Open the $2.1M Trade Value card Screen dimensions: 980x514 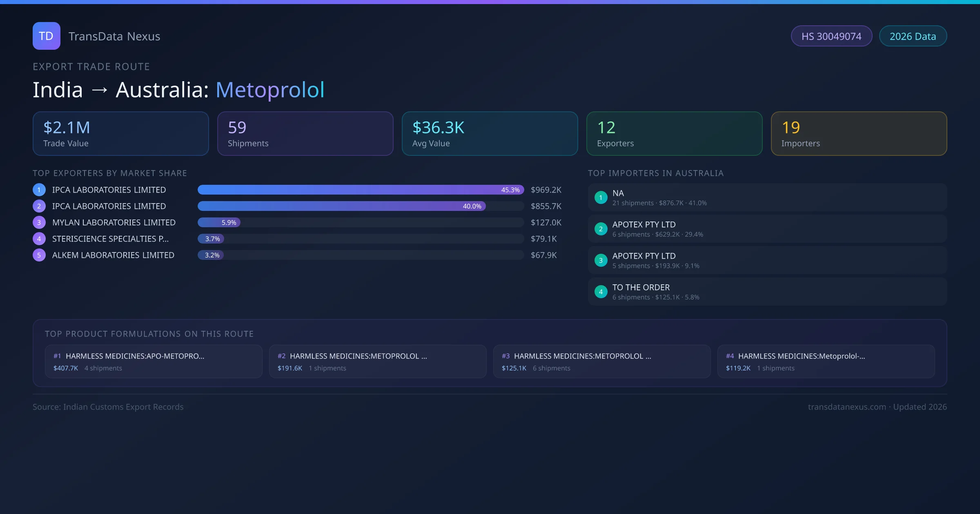coord(120,133)
